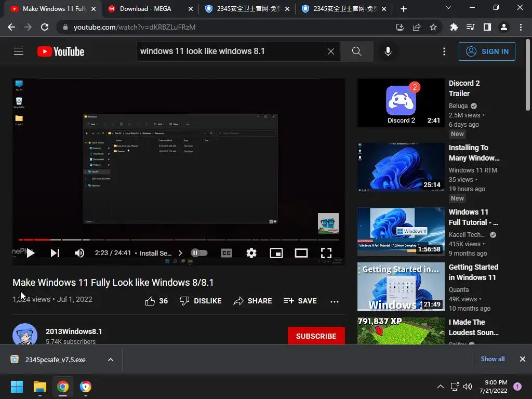
Task: Enter full screen mode
Action: point(326,253)
